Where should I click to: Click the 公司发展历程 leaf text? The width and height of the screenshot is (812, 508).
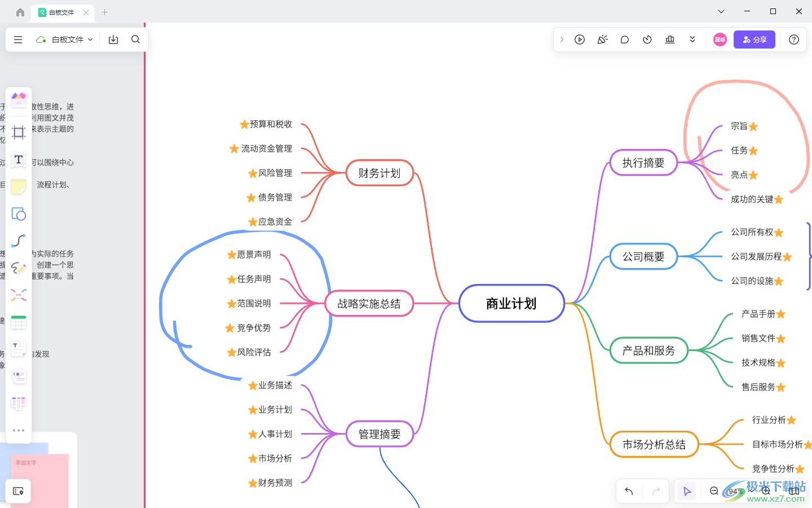pyautogui.click(x=756, y=257)
